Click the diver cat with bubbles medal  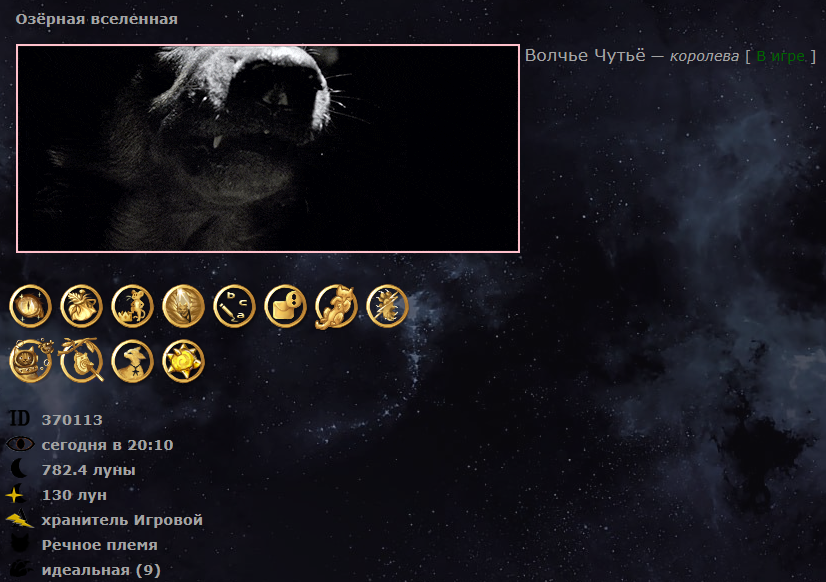pyautogui.click(x=31, y=361)
